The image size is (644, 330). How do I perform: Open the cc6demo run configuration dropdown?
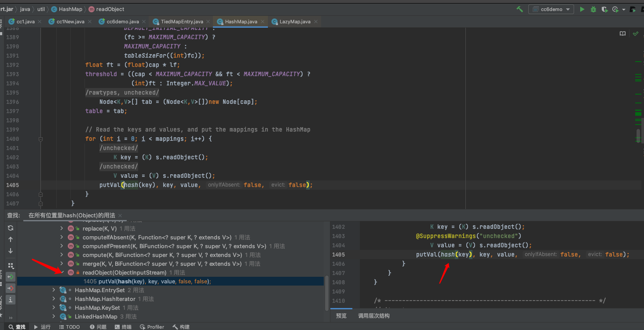click(551, 9)
